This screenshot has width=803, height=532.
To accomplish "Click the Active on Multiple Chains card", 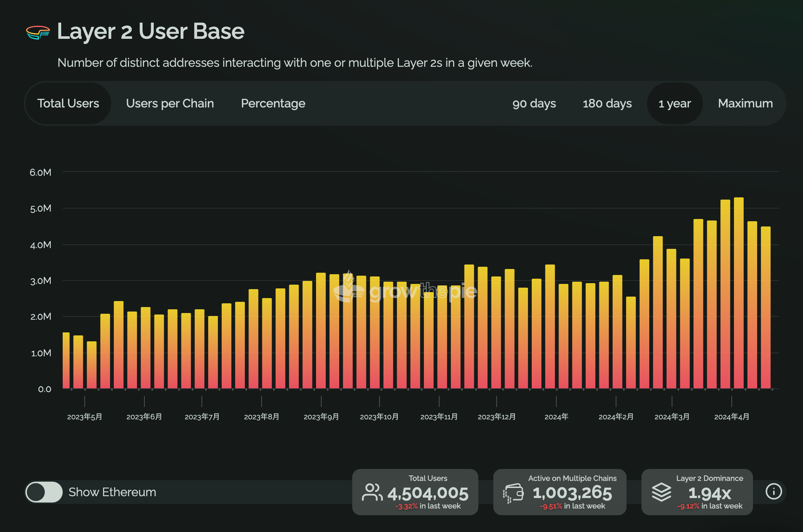I will pos(559,492).
